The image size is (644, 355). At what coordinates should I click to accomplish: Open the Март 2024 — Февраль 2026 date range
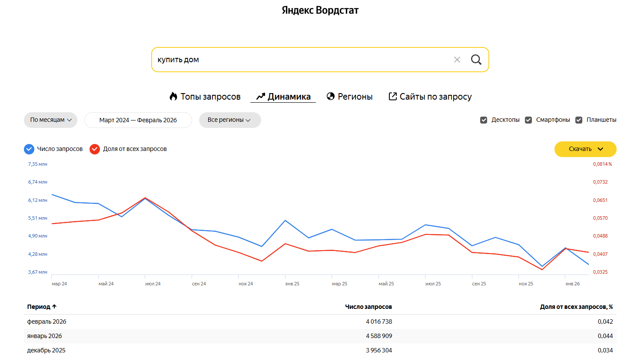pyautogui.click(x=138, y=120)
